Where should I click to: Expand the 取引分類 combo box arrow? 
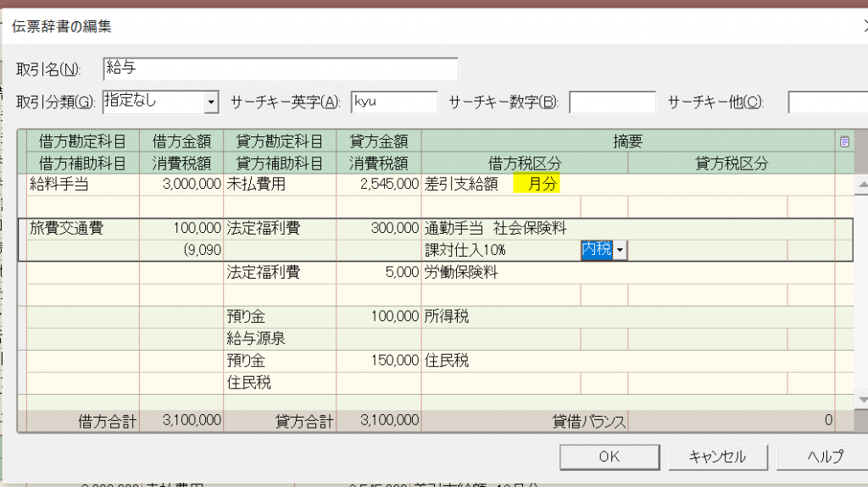pyautogui.click(x=211, y=102)
